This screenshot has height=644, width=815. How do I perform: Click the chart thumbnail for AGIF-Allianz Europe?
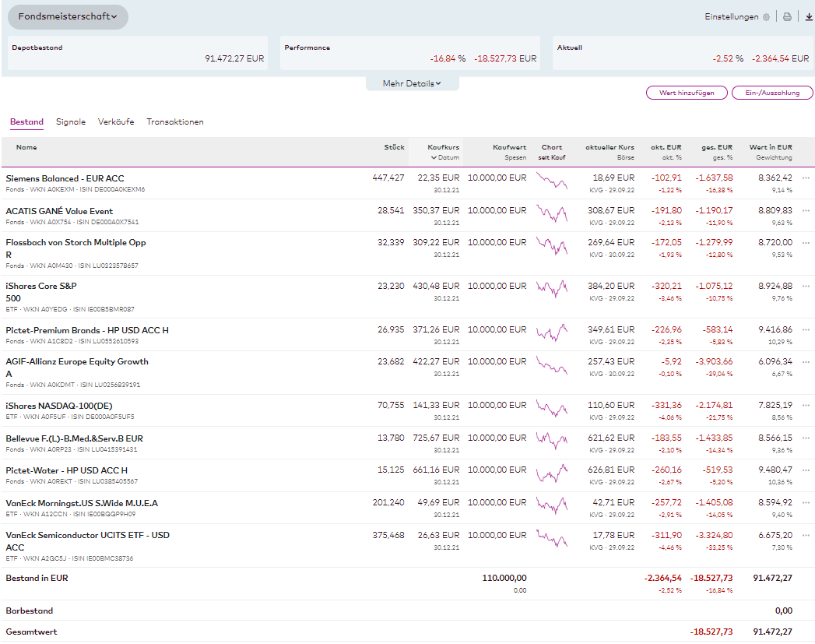tap(552, 365)
